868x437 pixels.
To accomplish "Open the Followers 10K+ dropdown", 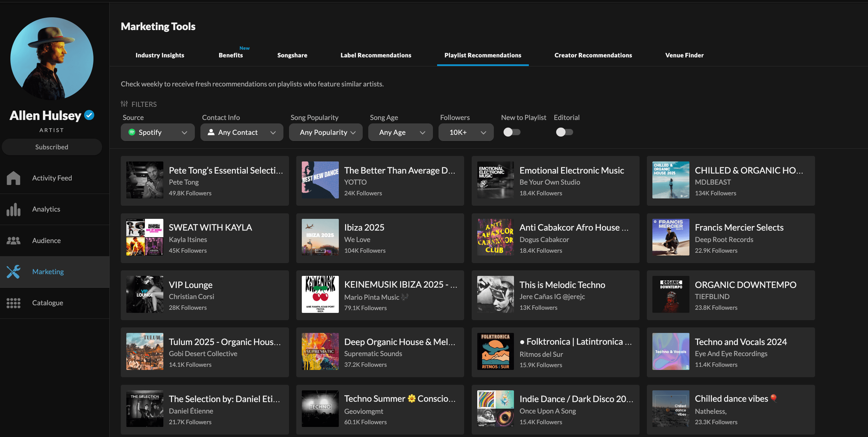I will click(466, 132).
